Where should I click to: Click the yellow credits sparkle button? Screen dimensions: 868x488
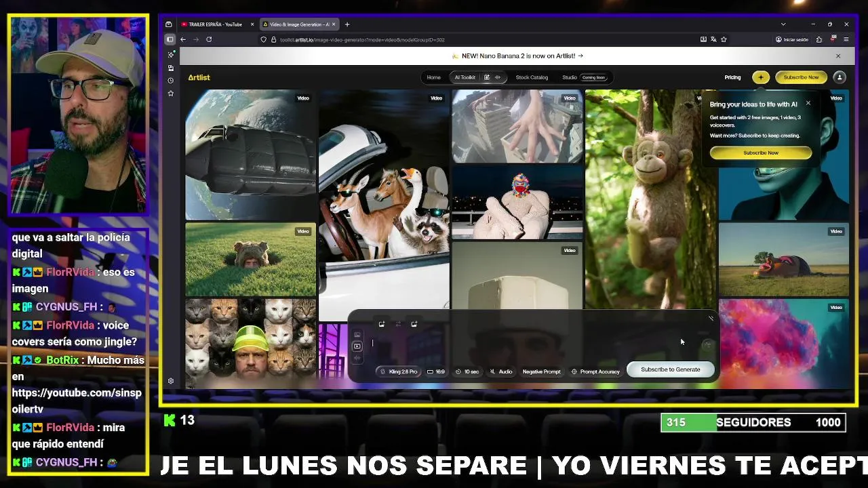pyautogui.click(x=761, y=77)
